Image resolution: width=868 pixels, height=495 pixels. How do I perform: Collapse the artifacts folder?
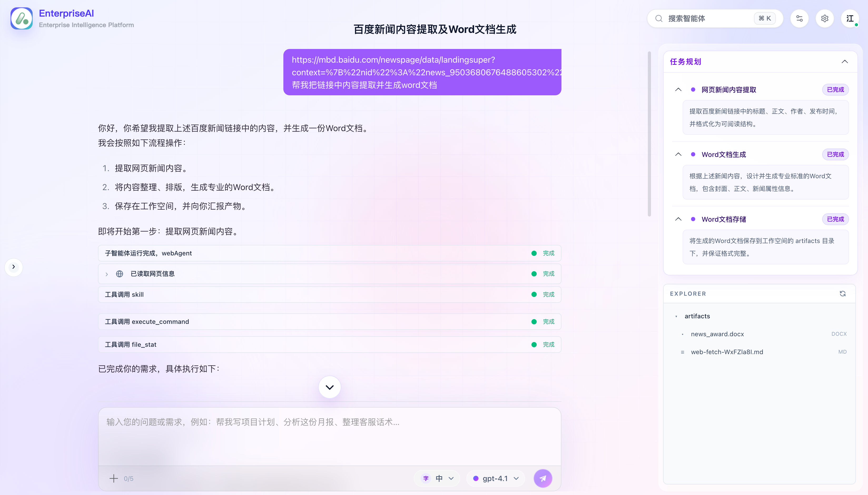(x=676, y=316)
